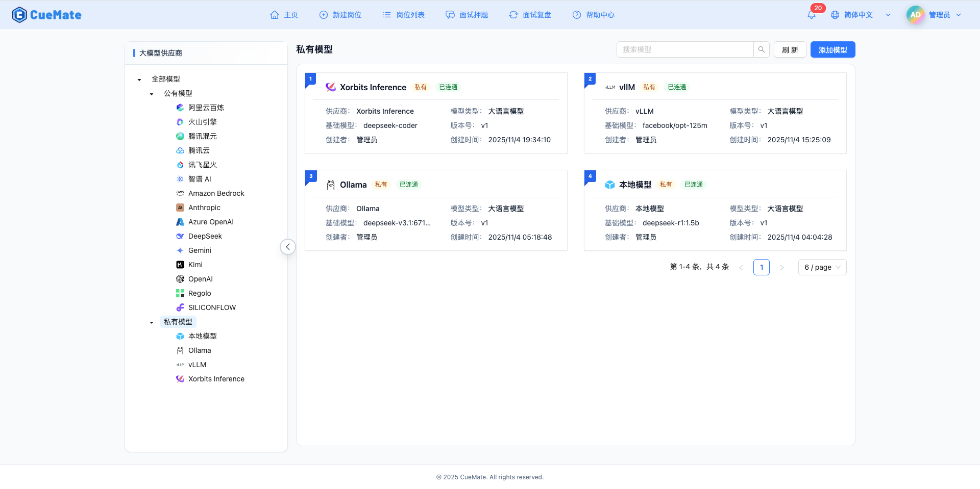980x489 pixels.
Task: Click the 添加模型 button
Action: click(832, 49)
